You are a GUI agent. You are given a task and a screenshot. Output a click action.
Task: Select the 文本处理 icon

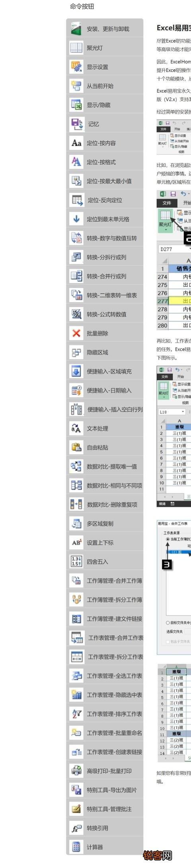click(76, 429)
